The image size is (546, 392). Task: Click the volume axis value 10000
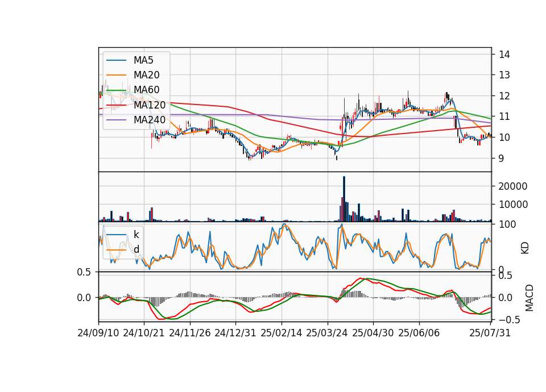513,205
